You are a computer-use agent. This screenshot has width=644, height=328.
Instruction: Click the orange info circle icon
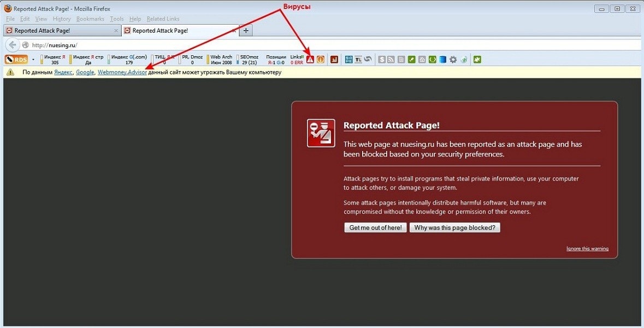pyautogui.click(x=320, y=60)
